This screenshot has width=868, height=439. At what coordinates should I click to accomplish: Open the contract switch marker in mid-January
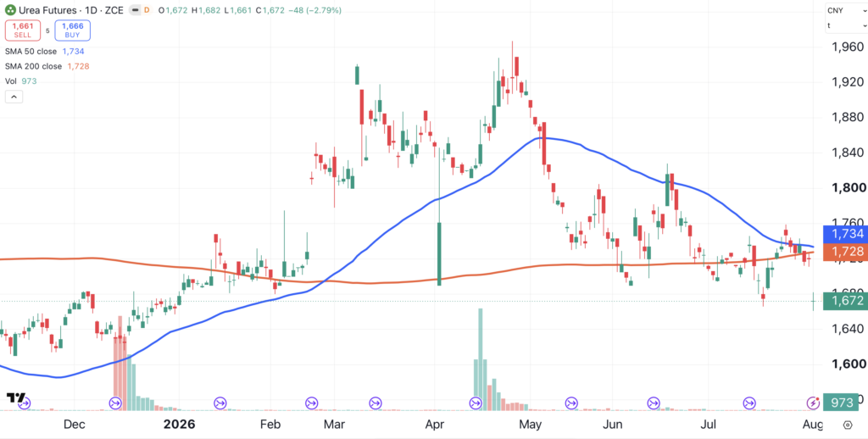pos(220,403)
